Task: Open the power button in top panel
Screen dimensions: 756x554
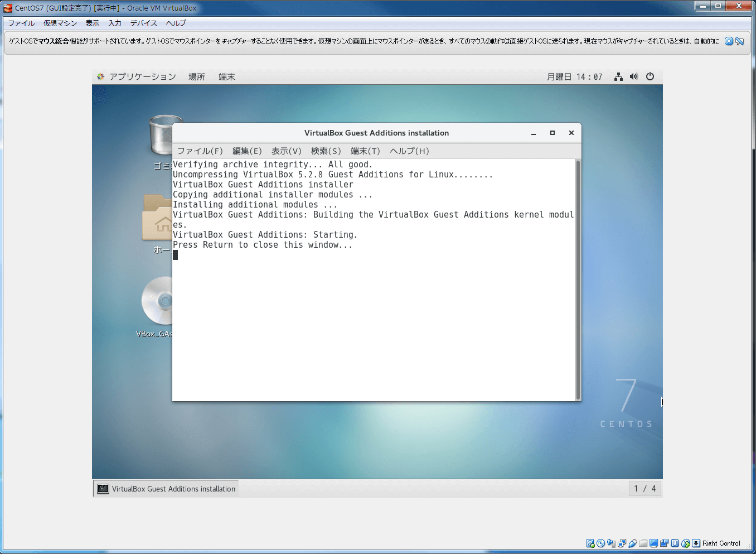Action: tap(650, 76)
